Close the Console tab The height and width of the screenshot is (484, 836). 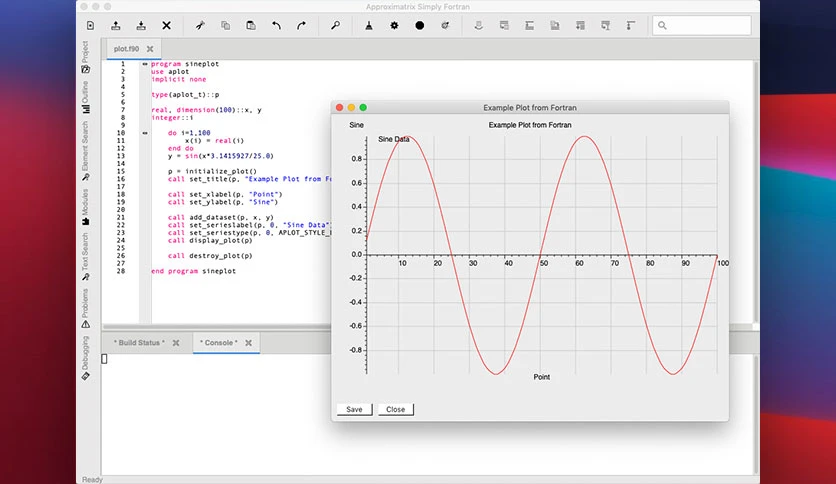point(248,343)
